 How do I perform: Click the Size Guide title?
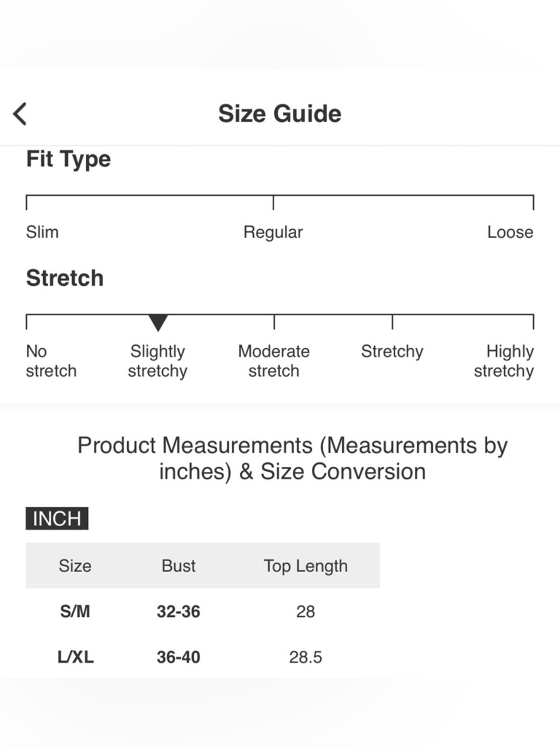pos(280,114)
